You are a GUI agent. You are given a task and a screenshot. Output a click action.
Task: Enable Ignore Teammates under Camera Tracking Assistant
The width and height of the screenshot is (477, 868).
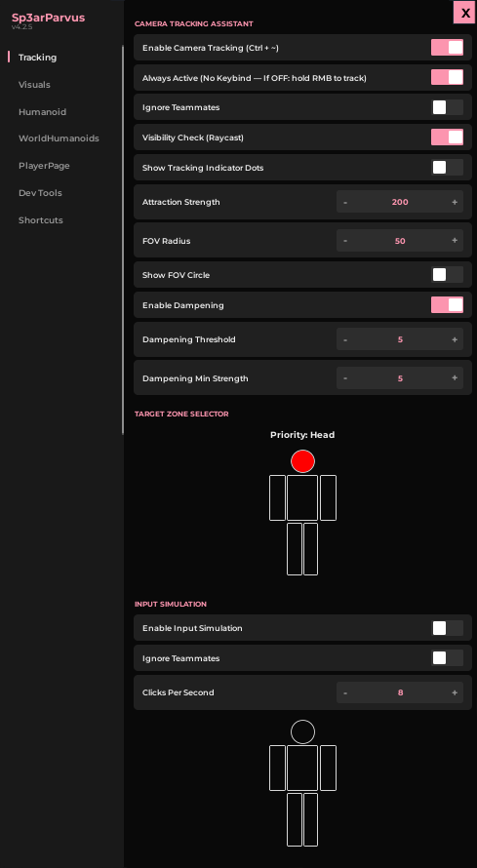point(447,107)
